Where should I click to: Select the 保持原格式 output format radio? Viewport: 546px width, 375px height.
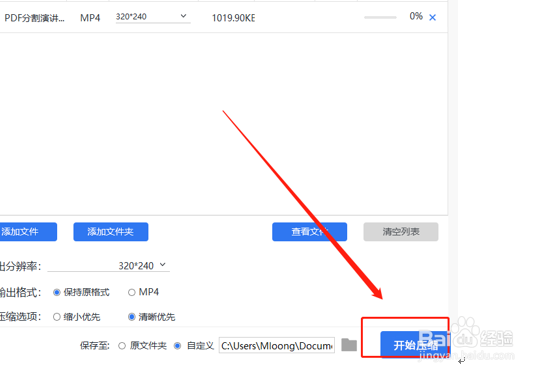click(56, 292)
